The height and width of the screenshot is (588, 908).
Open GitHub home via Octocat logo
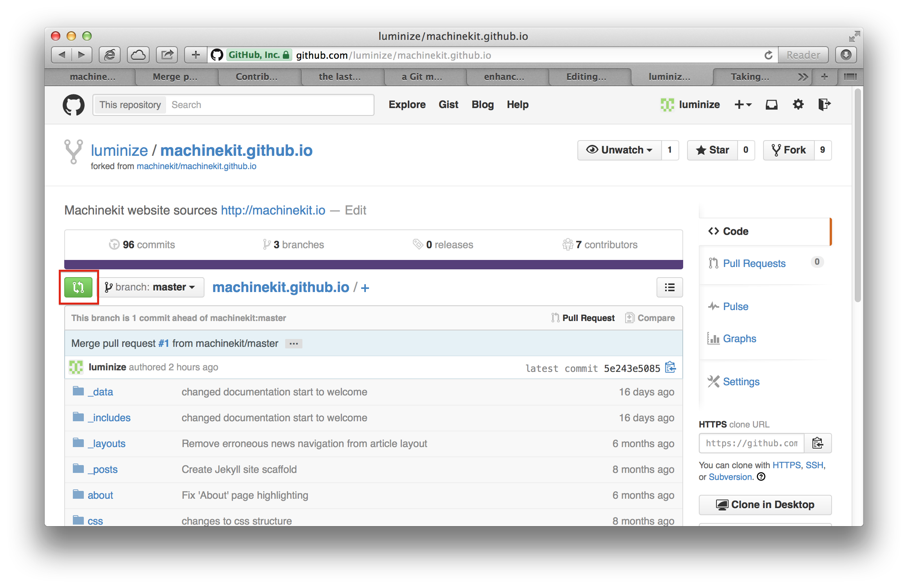[74, 105]
